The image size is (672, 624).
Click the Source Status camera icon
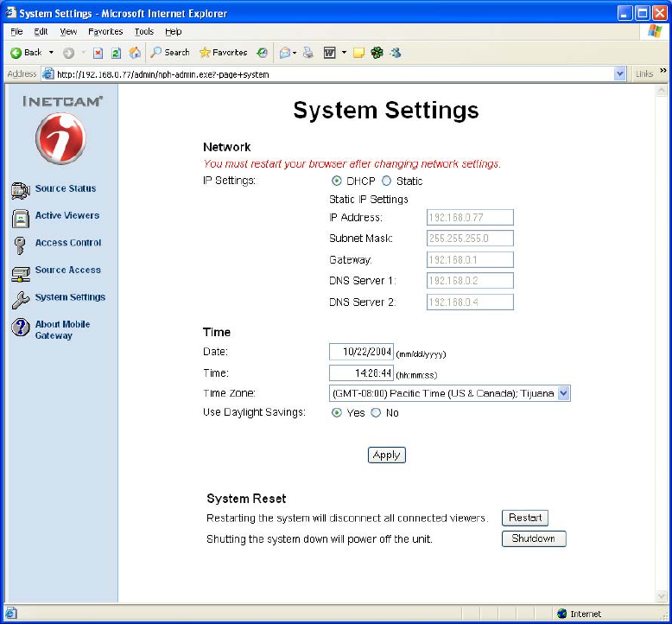pyautogui.click(x=21, y=189)
